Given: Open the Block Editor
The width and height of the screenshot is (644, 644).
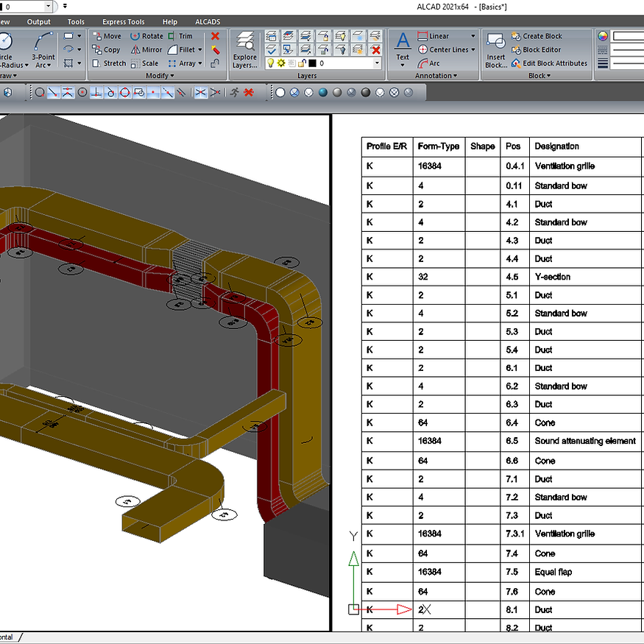Looking at the screenshot, I should (x=536, y=50).
